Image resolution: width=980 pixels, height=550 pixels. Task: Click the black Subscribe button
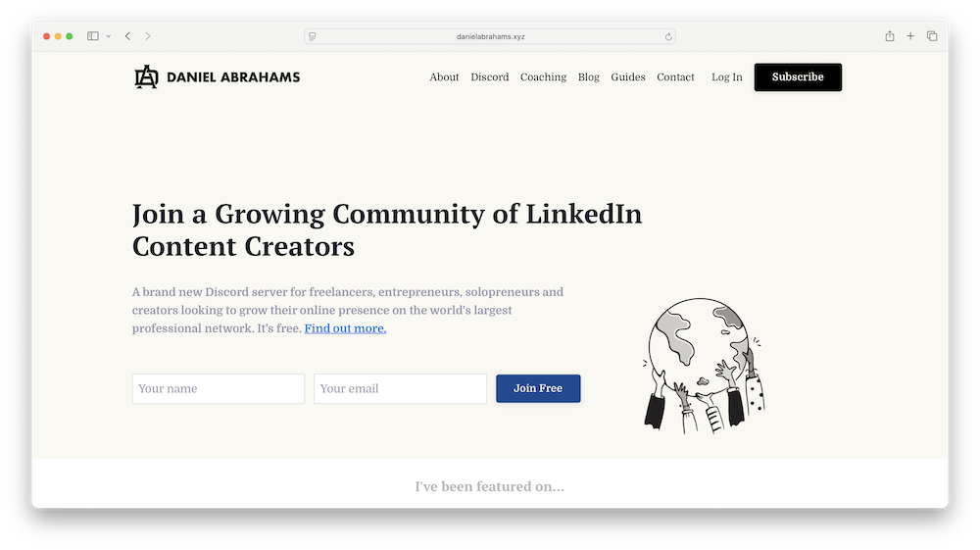click(x=798, y=76)
